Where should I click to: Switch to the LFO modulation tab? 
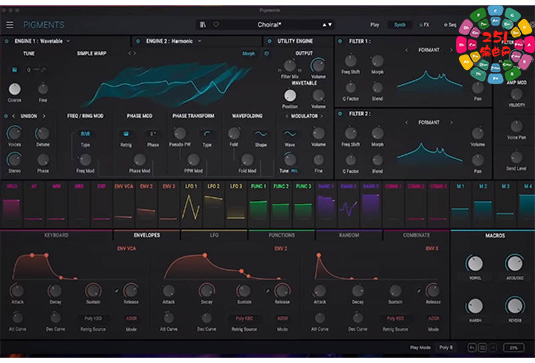[x=214, y=235]
